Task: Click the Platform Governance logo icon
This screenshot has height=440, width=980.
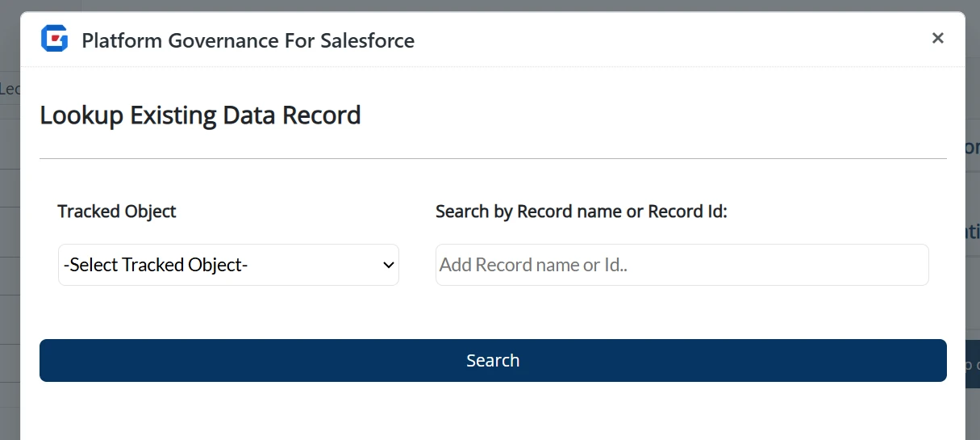Action: (x=55, y=39)
